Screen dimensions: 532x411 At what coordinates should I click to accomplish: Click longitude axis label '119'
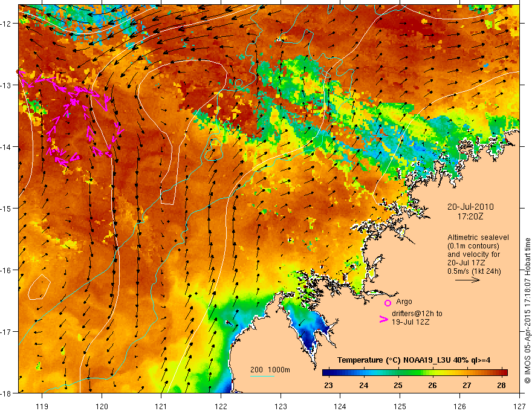(x=42, y=406)
